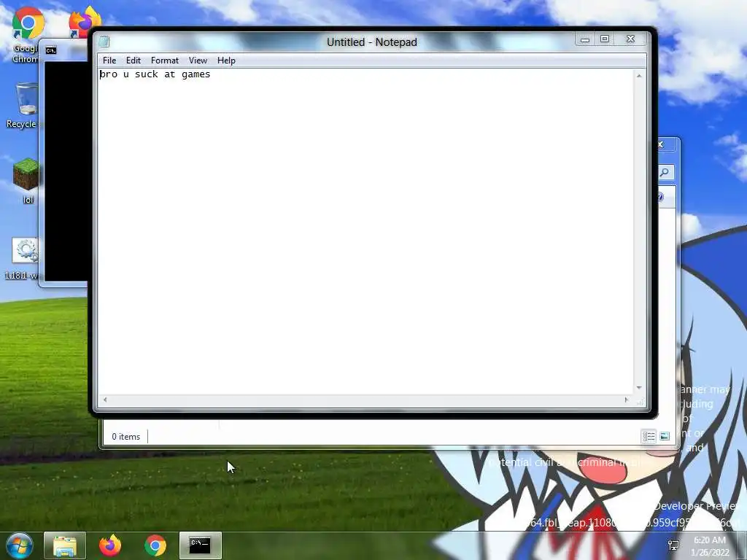Viewport: 747px width, 560px height.
Task: Maximize the Notepad window
Action: (605, 39)
